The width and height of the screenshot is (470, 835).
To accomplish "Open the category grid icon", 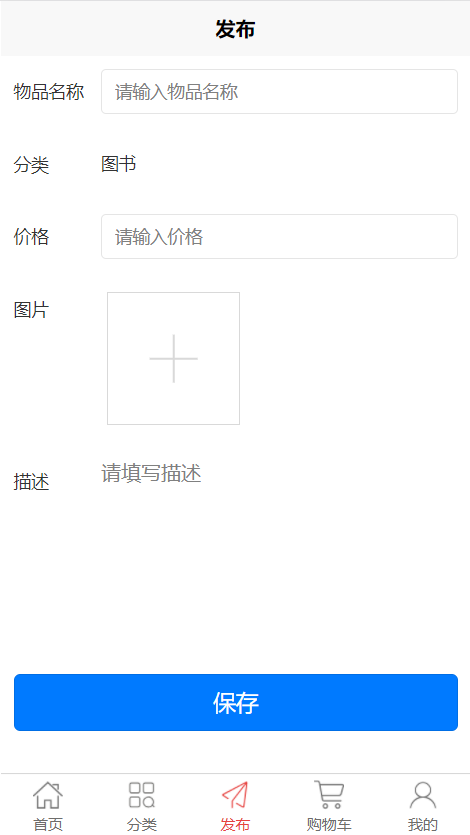I will pyautogui.click(x=142, y=795).
